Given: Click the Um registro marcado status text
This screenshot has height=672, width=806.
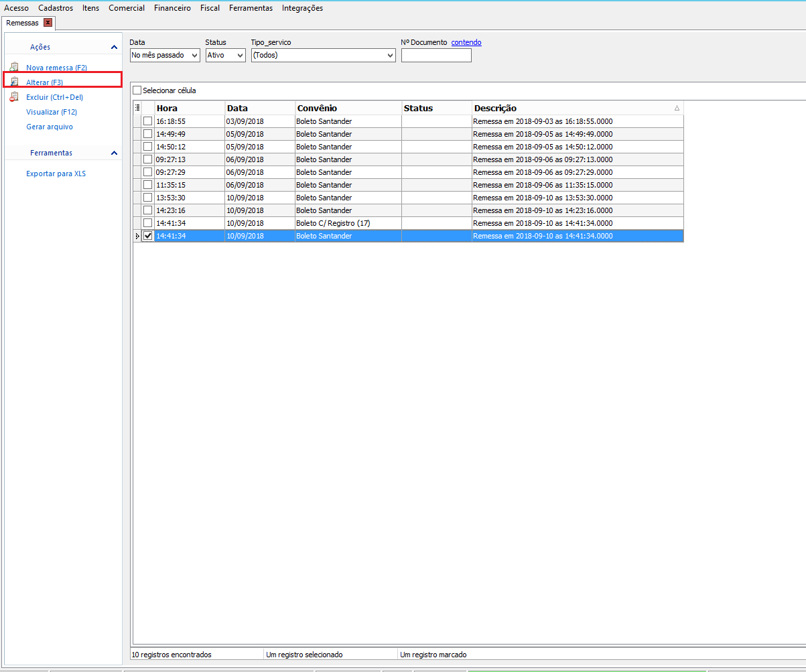Looking at the screenshot, I should (x=433, y=655).
